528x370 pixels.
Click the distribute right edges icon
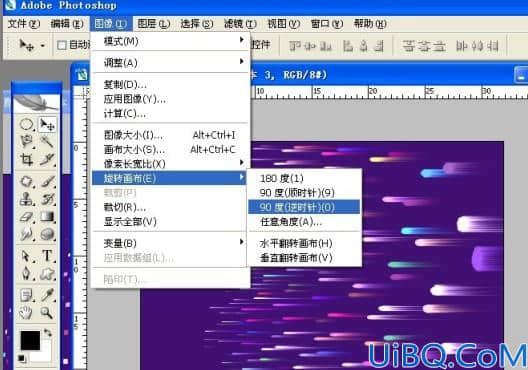click(493, 45)
